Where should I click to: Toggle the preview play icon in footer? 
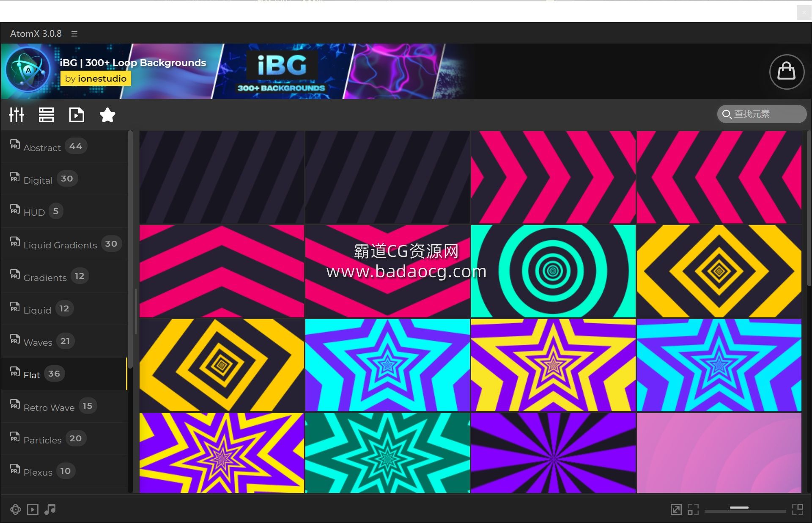33,509
